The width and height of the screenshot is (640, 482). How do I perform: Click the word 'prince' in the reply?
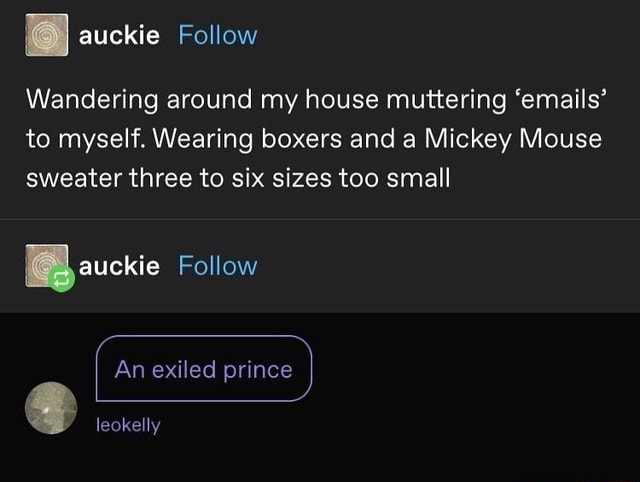click(257, 369)
